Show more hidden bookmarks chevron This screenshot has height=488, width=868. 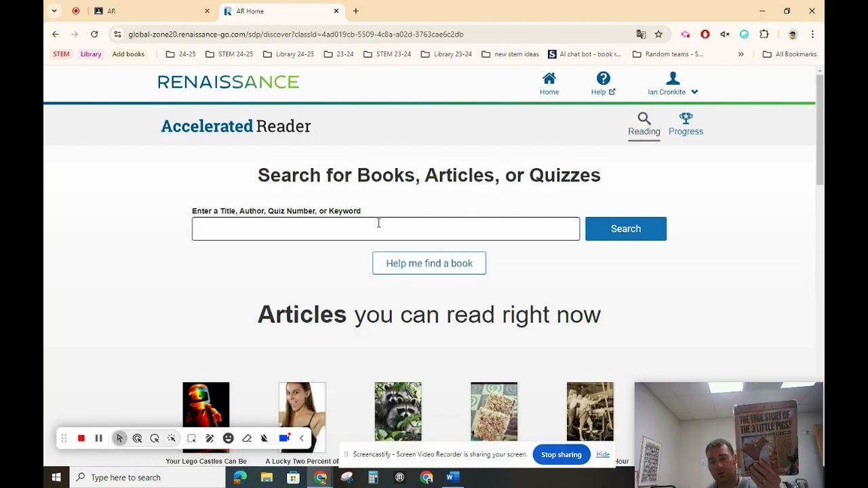(x=741, y=54)
